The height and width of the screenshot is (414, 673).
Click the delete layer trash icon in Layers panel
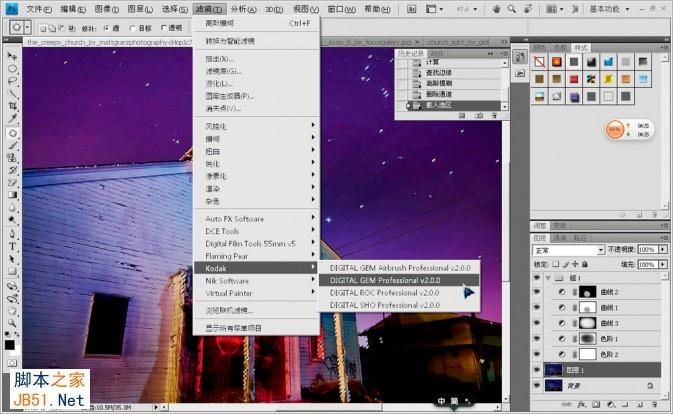[x=654, y=404]
